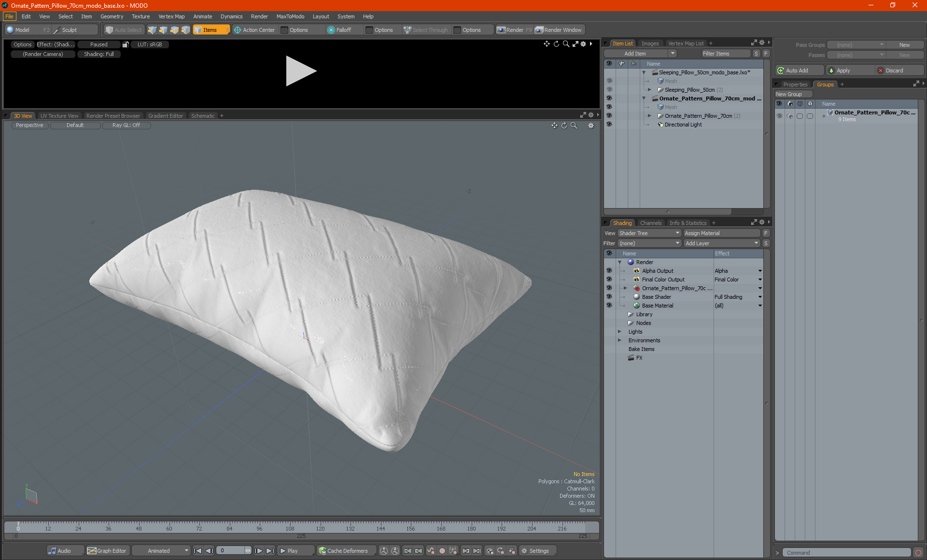Switch to Schematic tab
This screenshot has width=927, height=560.
203,116
